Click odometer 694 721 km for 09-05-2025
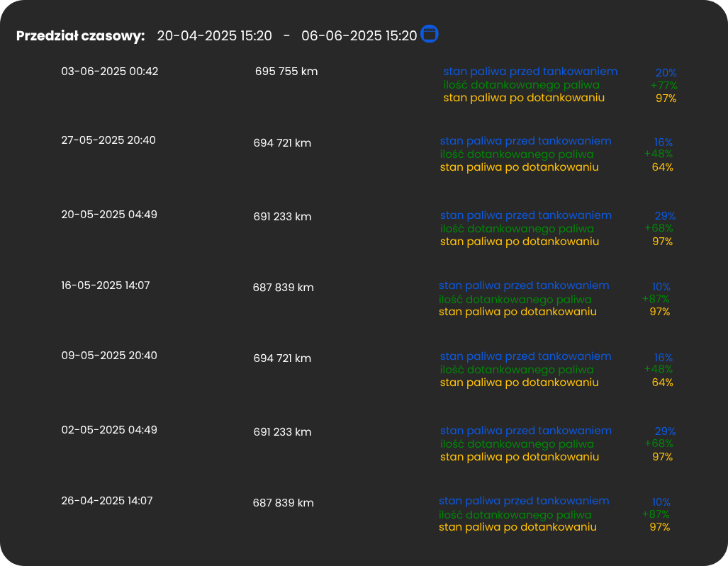Viewport: 728px width, 566px height. click(x=282, y=358)
